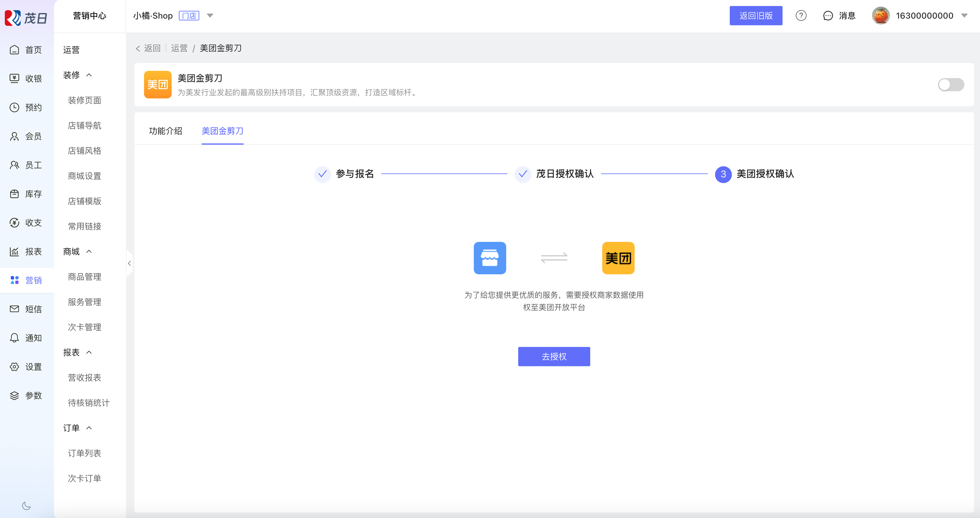Collapse the 装修 submenu group
Viewport: 980px width, 518px height.
pyautogui.click(x=89, y=75)
